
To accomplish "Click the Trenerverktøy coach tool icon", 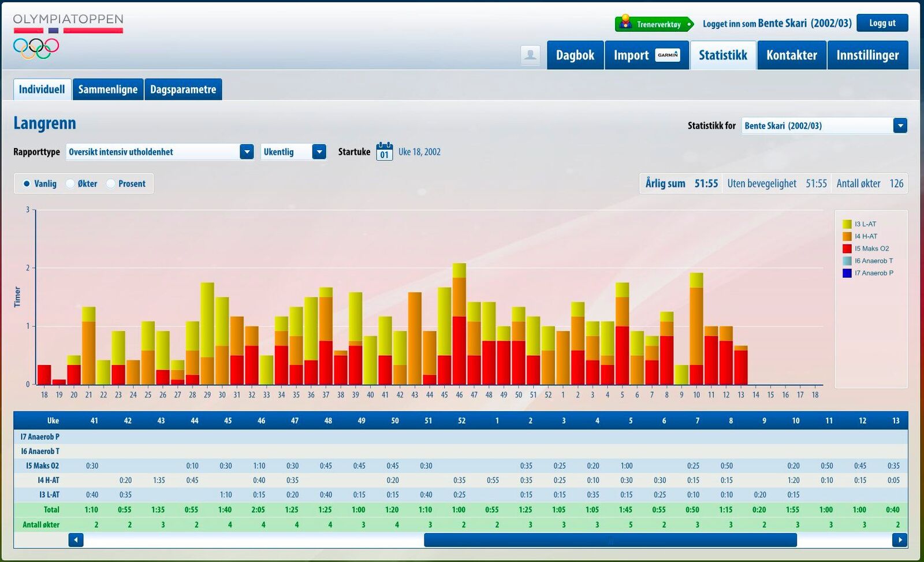I will pos(625,23).
